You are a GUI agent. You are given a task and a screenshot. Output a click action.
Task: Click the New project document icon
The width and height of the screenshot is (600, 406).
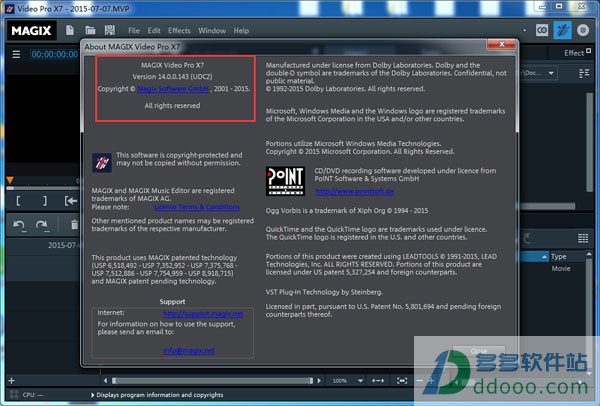[x=70, y=30]
